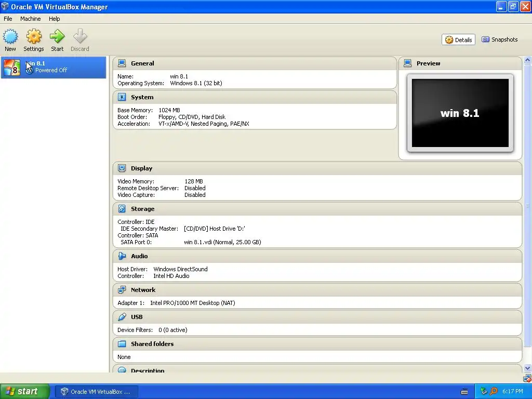Viewport: 532px width, 399px height.
Task: Click the VirtualBox cube icon in title bar
Action: [x=5, y=6]
